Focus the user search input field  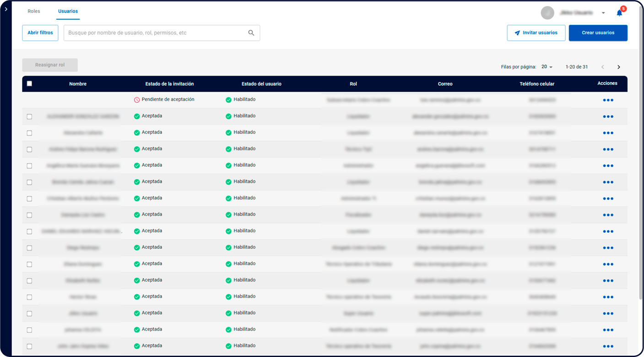156,33
